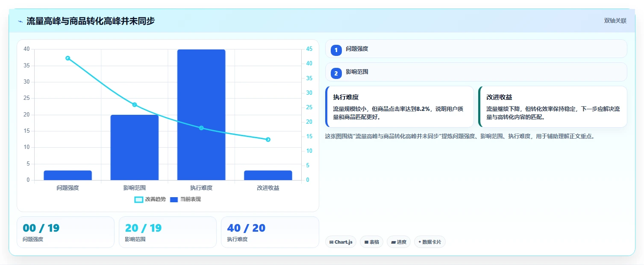Image resolution: width=644 pixels, height=265 pixels.
Task: Click the lightning icon beside the card title
Action: pos(20,21)
